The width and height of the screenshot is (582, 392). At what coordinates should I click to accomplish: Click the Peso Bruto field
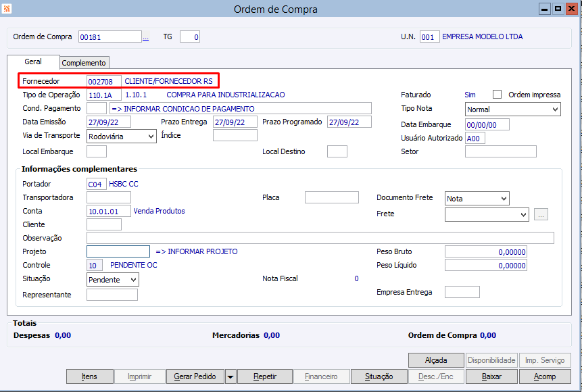(x=486, y=251)
